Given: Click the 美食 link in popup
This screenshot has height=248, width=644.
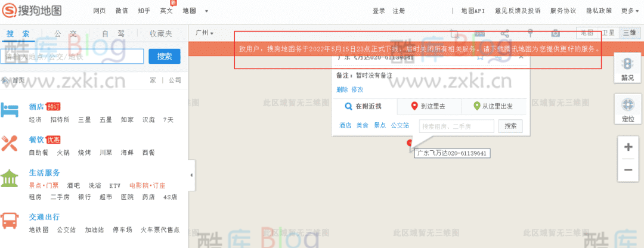Looking at the screenshot, I should tap(363, 126).
